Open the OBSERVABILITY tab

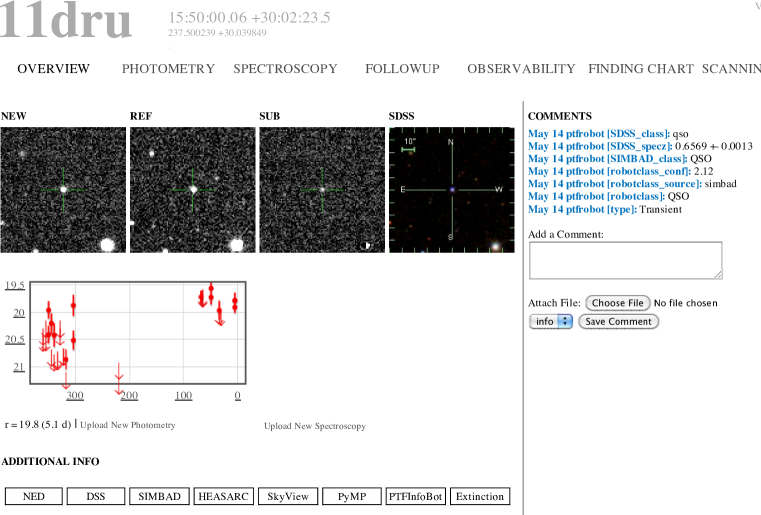(x=520, y=69)
